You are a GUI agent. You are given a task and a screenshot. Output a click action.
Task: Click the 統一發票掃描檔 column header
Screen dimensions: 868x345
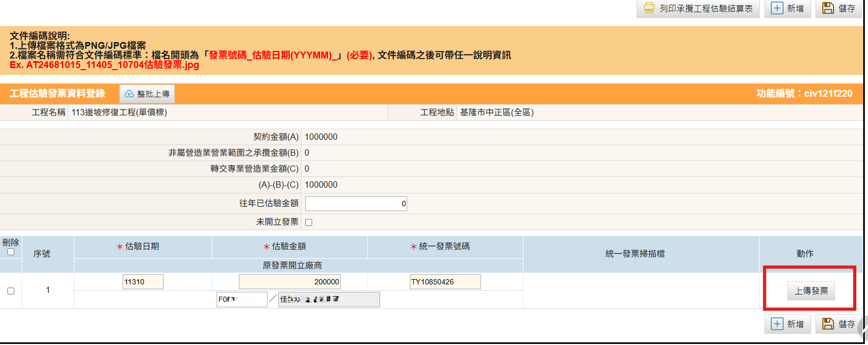635,254
